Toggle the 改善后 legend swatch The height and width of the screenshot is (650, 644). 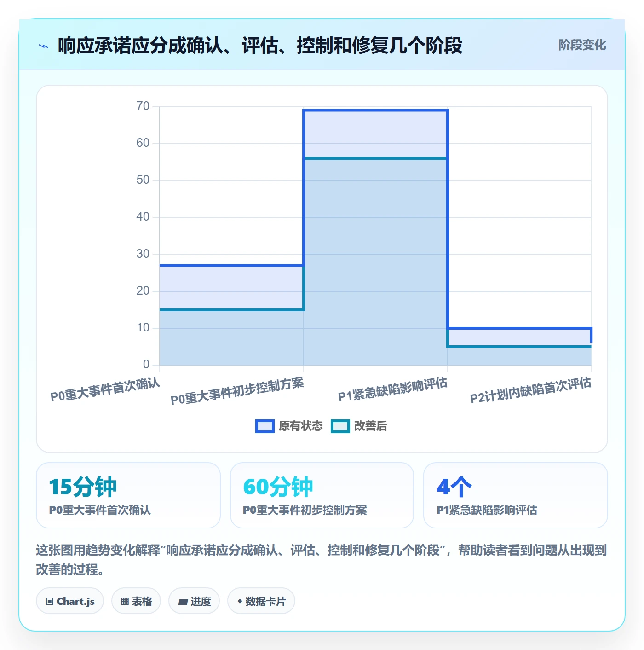(x=340, y=426)
